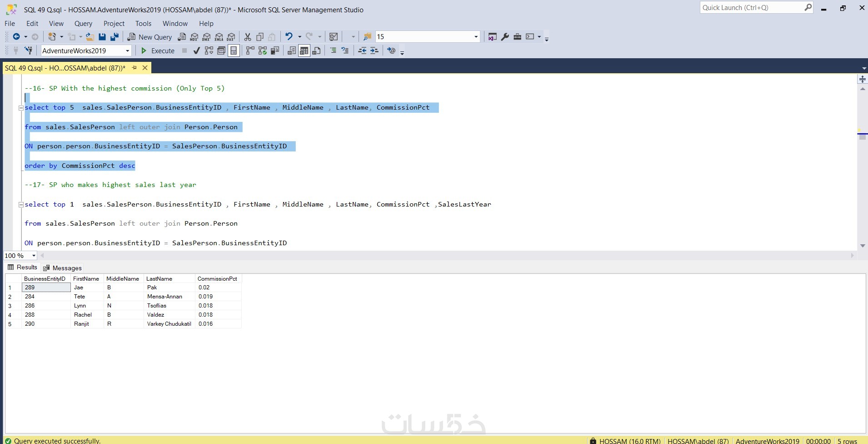Image resolution: width=868 pixels, height=444 pixels.
Task: Display the estimated execution plan
Action: [209, 50]
